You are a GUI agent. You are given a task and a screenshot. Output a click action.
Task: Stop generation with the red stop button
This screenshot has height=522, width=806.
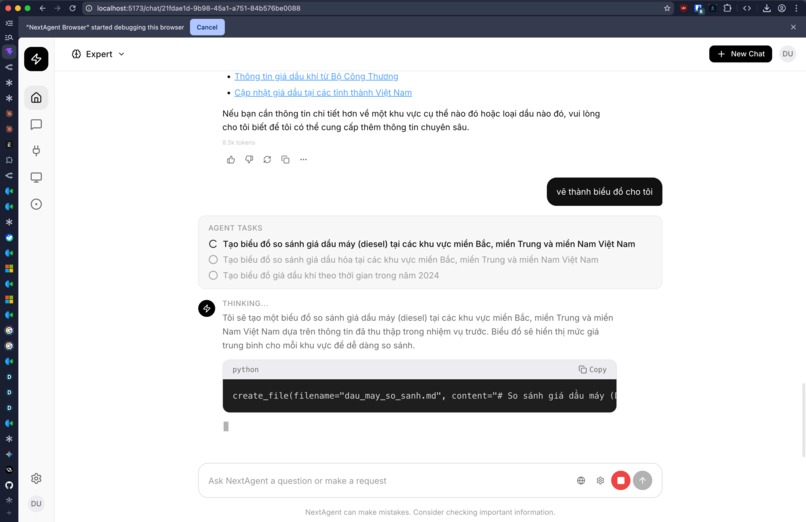pos(620,480)
